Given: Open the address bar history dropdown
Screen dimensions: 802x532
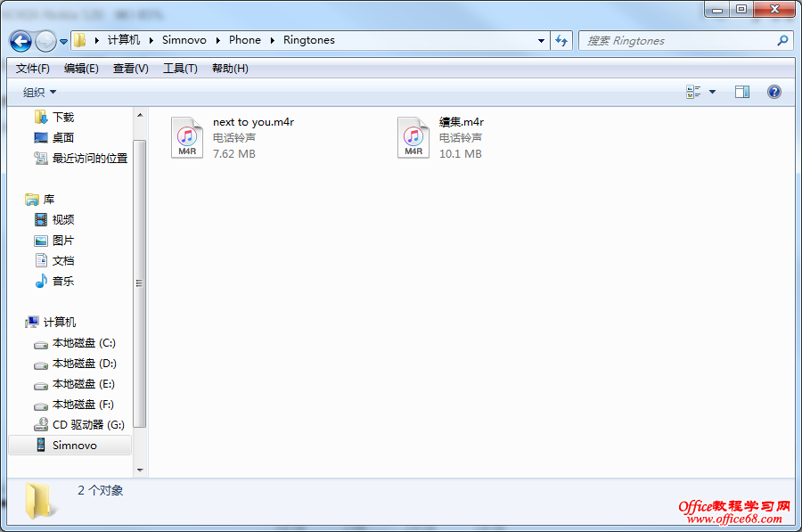Looking at the screenshot, I should (x=541, y=40).
